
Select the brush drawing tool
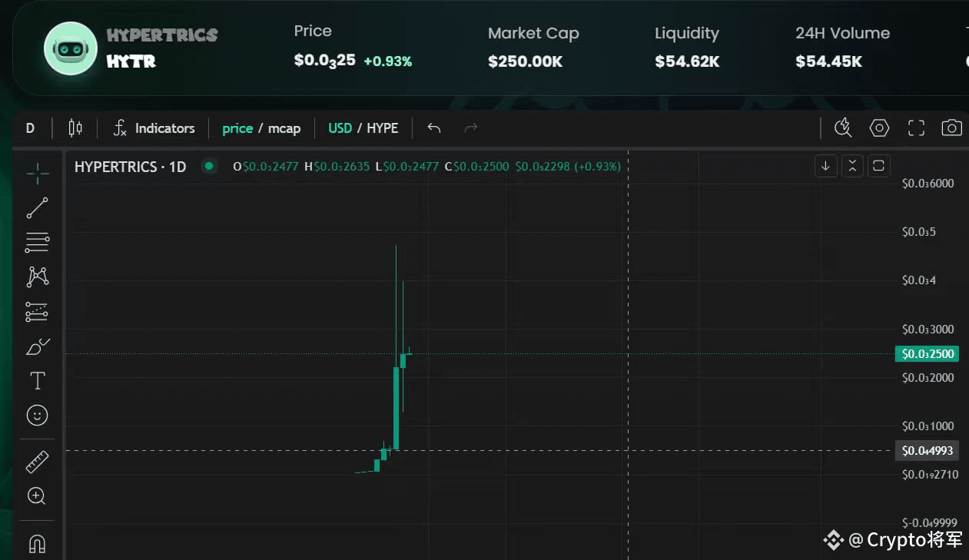[x=37, y=347]
